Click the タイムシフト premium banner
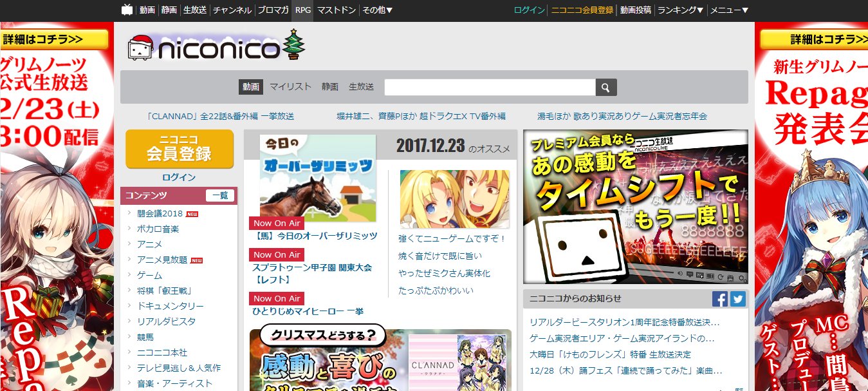 [x=636, y=207]
